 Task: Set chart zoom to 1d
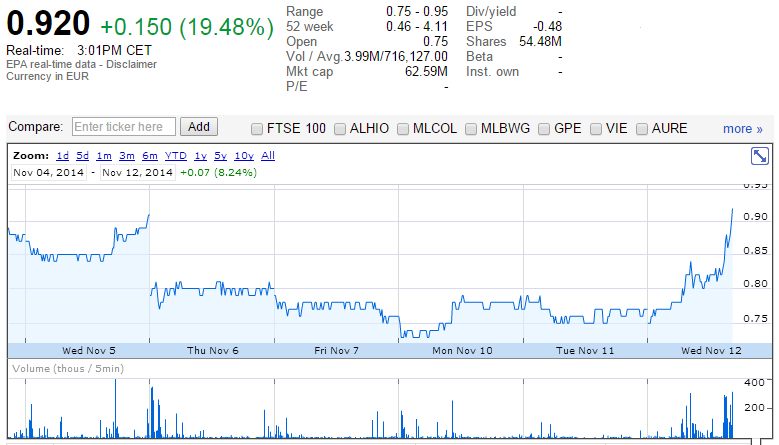coord(63,156)
